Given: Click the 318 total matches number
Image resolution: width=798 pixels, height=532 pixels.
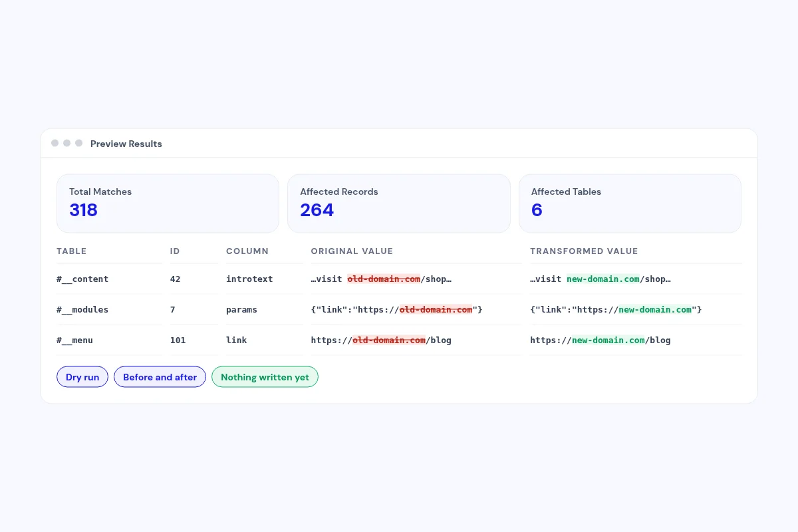Looking at the screenshot, I should pos(83,210).
